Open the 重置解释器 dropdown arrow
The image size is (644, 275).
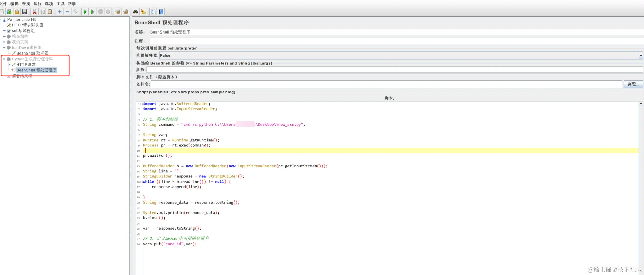pyautogui.click(x=641, y=56)
